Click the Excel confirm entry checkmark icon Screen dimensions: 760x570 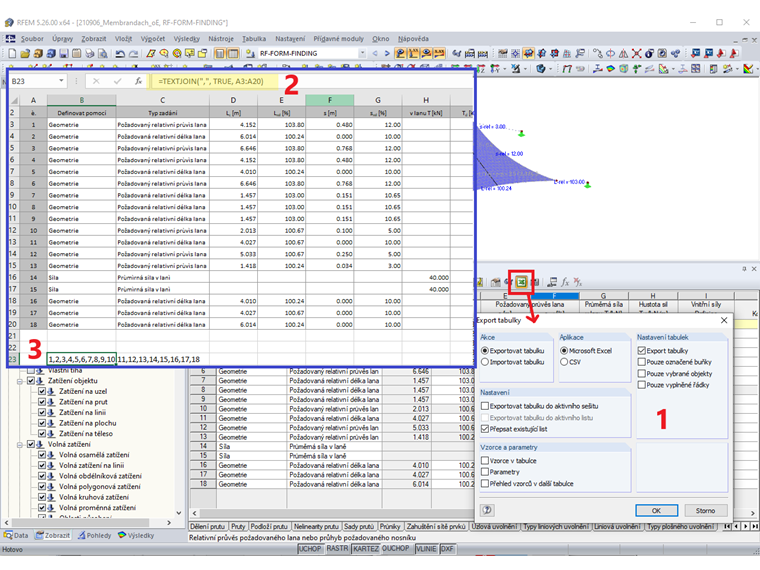point(117,81)
